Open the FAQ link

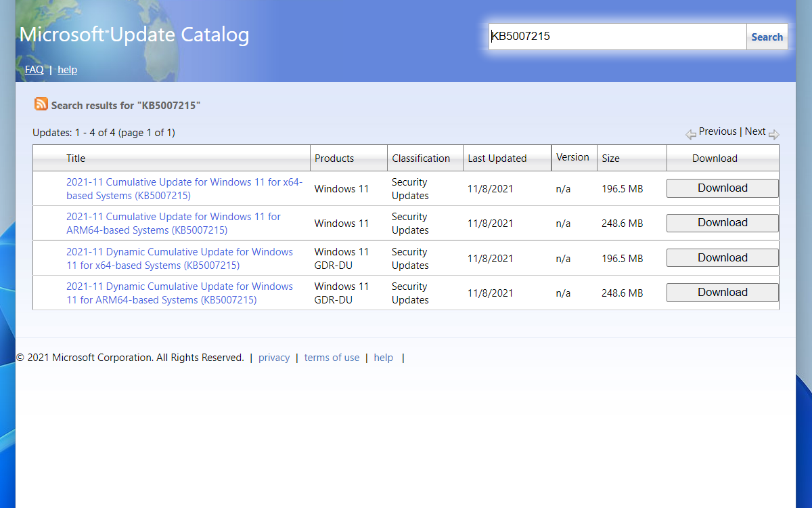click(x=34, y=70)
